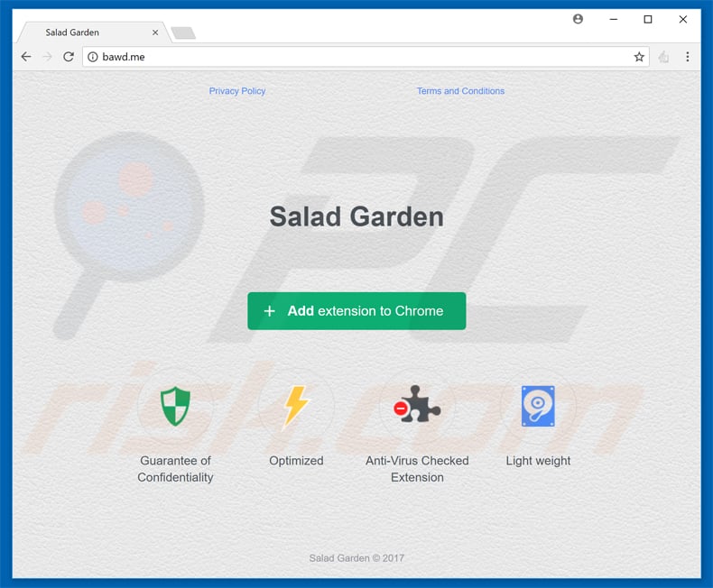Click the Salad Garden heading
Viewport: 713px width, 588px height.
pyautogui.click(x=356, y=216)
